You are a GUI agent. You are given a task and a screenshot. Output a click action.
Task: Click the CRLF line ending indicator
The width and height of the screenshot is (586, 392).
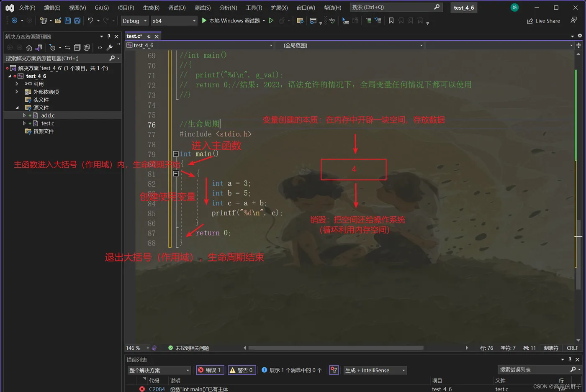pos(572,348)
